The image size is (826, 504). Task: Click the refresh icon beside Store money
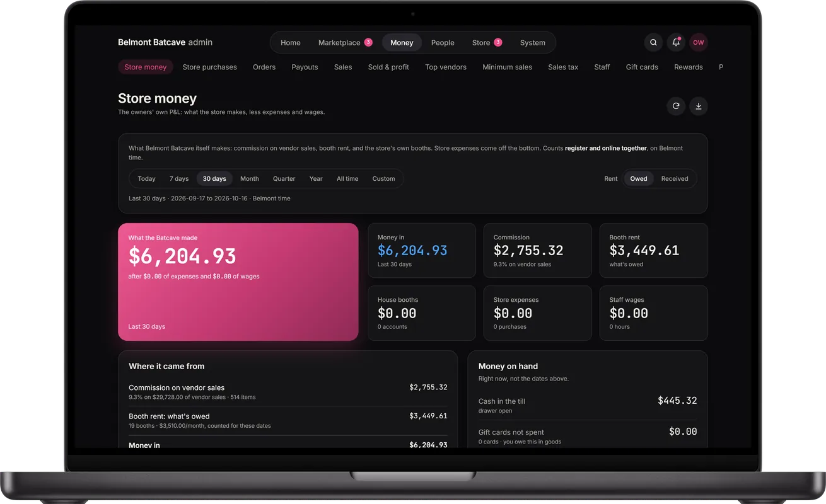click(x=676, y=106)
